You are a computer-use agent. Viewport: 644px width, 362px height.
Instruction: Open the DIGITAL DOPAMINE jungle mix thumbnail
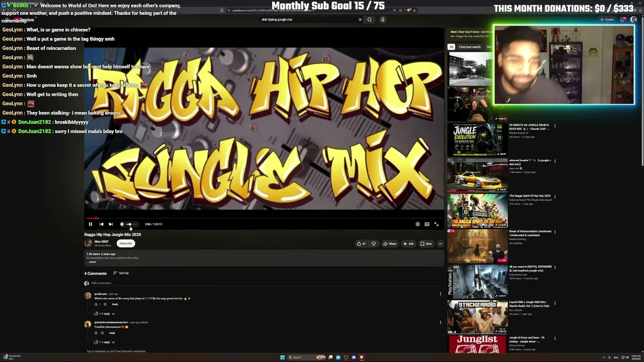coord(477,282)
